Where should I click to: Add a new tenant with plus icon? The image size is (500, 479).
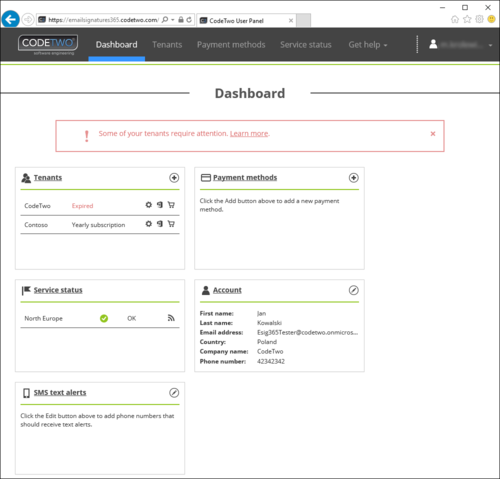tap(174, 178)
